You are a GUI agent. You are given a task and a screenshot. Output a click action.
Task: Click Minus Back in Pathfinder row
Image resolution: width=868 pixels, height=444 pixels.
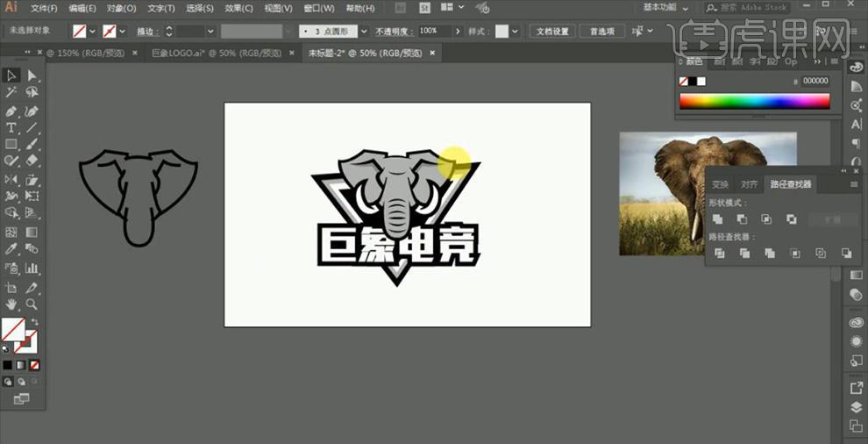tap(846, 254)
